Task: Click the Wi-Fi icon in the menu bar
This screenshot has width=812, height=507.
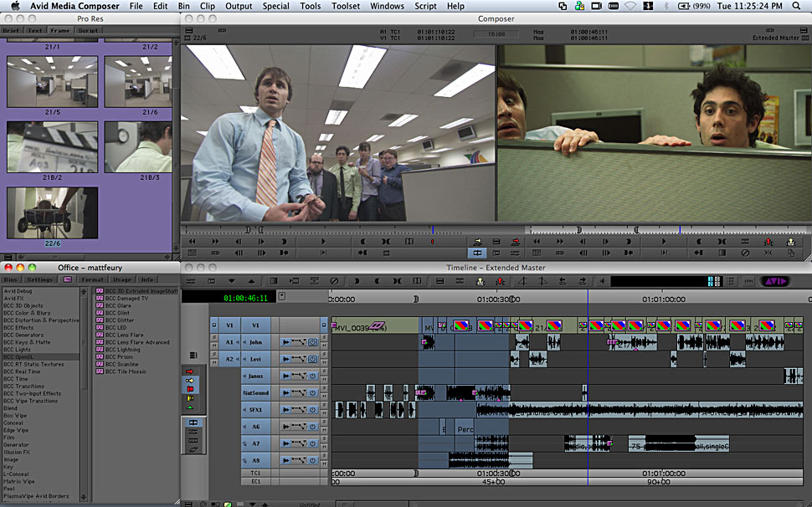Action: click(x=630, y=6)
